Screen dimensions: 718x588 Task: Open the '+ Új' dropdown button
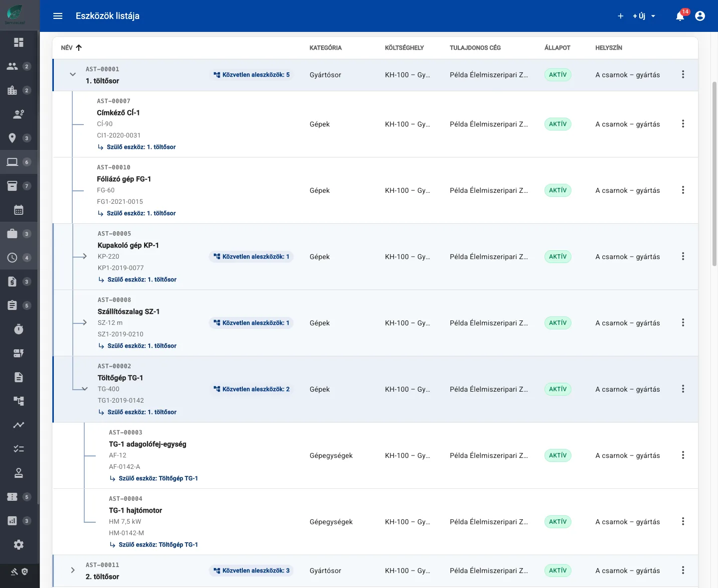coord(644,16)
